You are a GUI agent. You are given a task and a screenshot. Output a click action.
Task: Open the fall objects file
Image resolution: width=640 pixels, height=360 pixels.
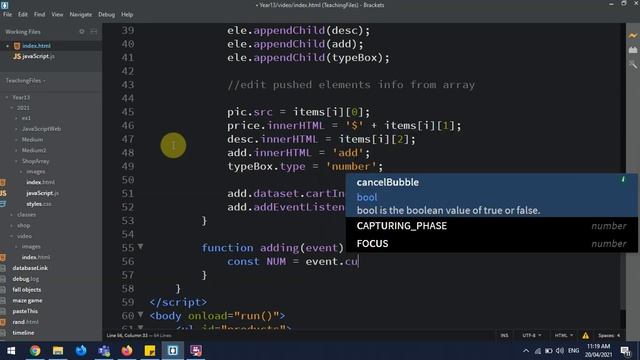(27, 290)
